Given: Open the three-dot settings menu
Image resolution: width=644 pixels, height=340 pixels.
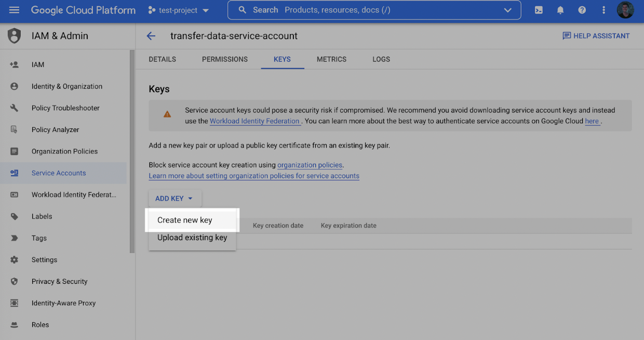Looking at the screenshot, I should tap(603, 10).
